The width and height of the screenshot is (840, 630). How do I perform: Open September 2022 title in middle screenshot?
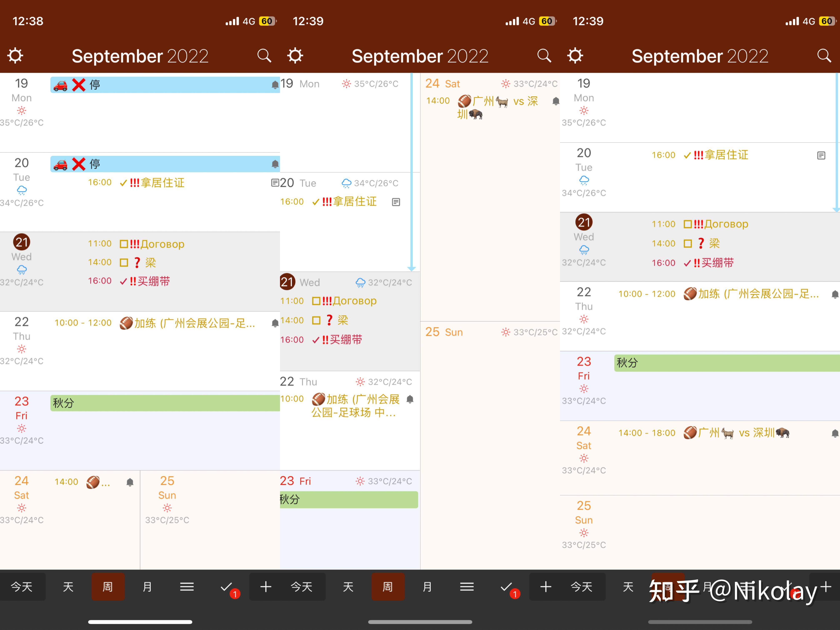coord(420,56)
